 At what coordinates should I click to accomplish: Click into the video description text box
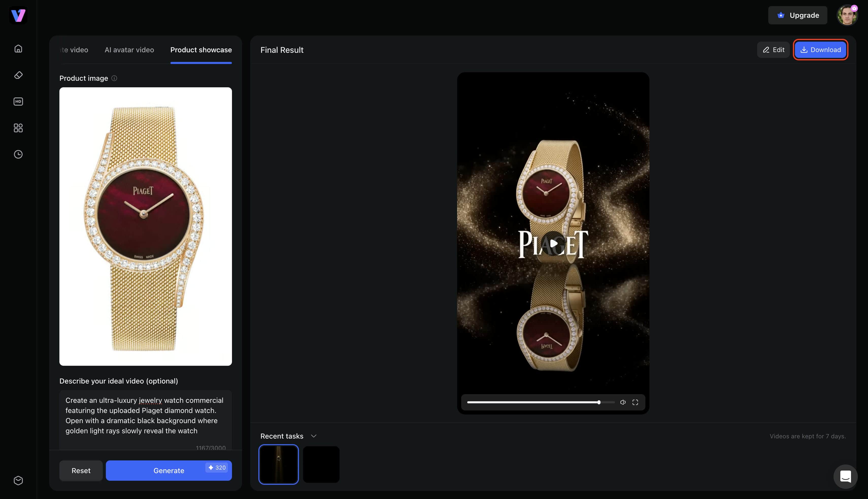pos(146,420)
